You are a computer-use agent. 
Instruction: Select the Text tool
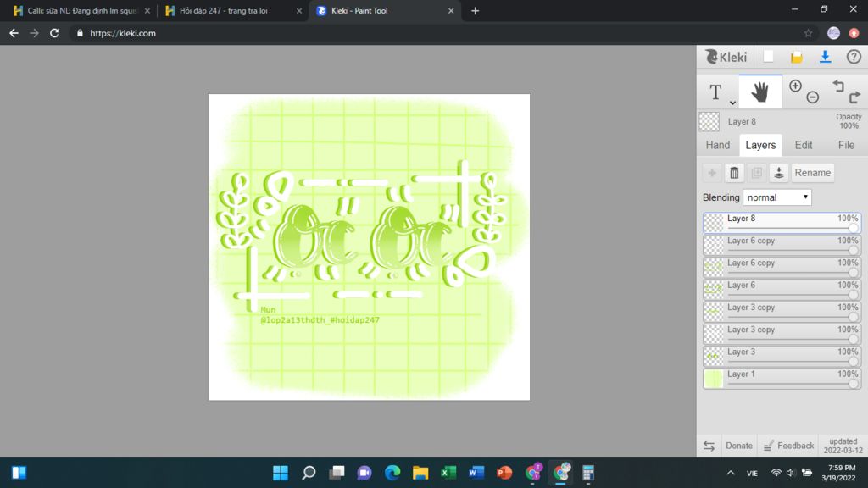coord(715,91)
